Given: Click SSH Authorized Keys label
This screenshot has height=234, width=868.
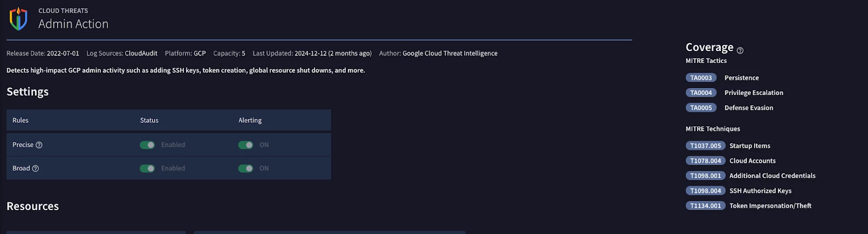Looking at the screenshot, I should pyautogui.click(x=760, y=191).
